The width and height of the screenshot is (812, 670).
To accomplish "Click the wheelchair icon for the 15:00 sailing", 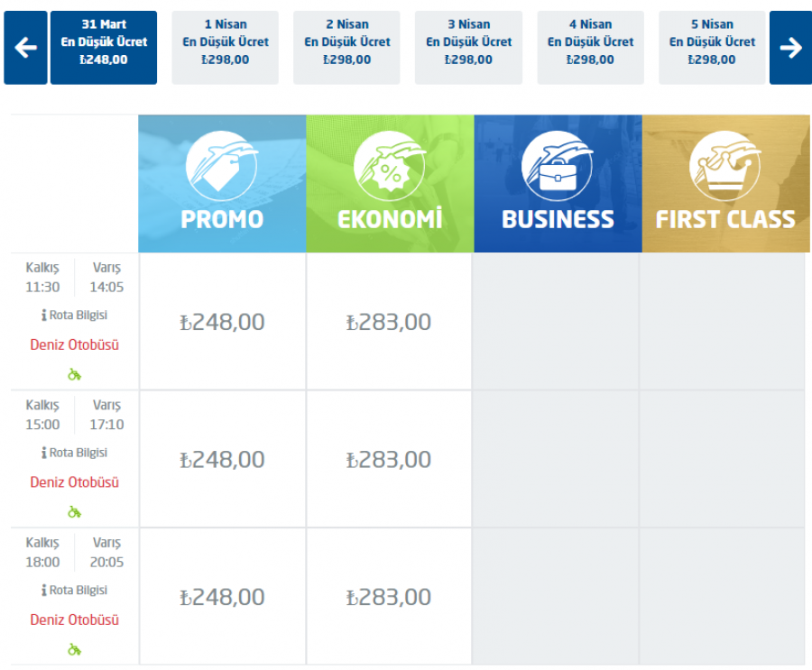I will pyautogui.click(x=74, y=512).
